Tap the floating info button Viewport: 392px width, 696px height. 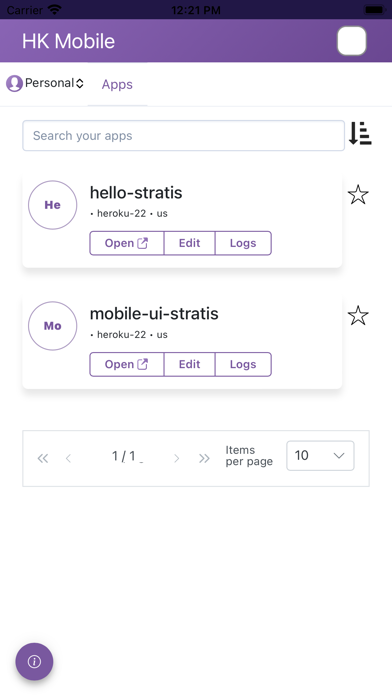click(x=34, y=661)
